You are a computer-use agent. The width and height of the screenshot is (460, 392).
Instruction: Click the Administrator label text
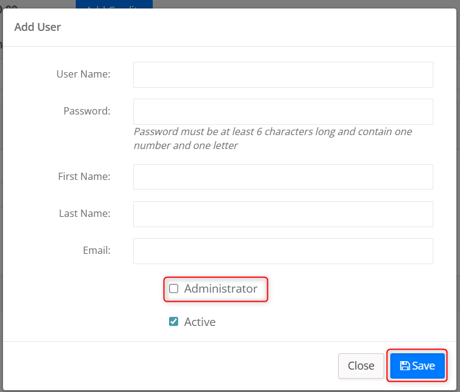(221, 289)
